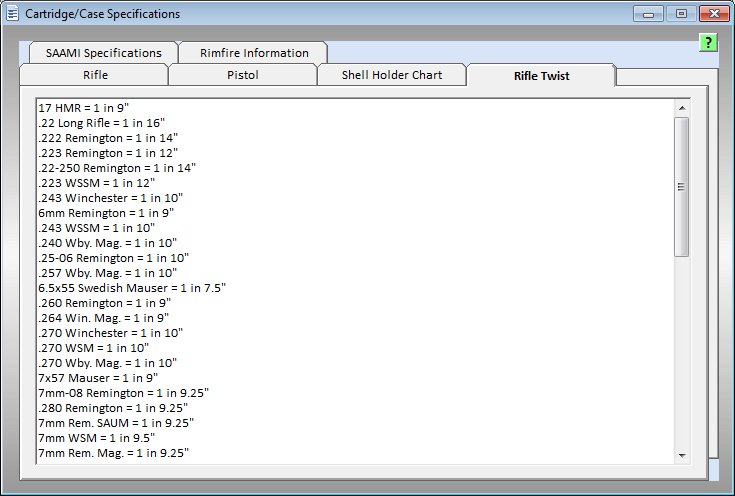Screen dimensions: 735x496
Task: Switch to the Rimfire Information tab
Action: (253, 53)
